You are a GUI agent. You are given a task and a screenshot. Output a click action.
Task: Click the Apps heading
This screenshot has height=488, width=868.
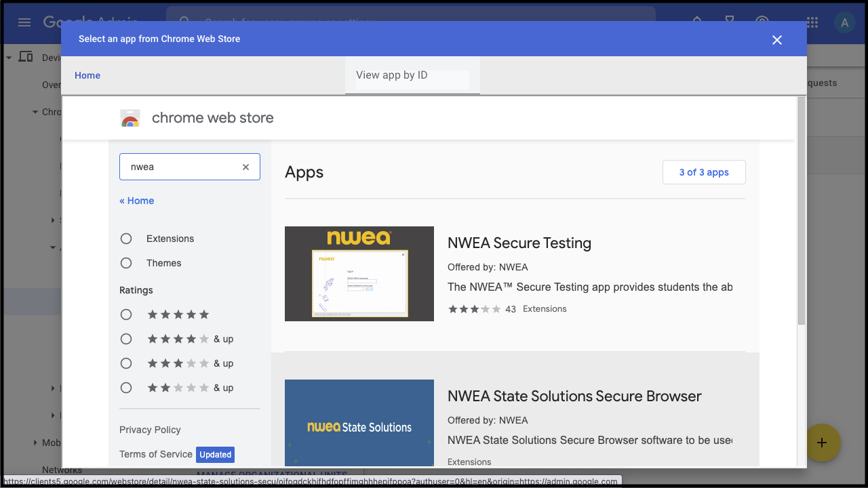[304, 172]
